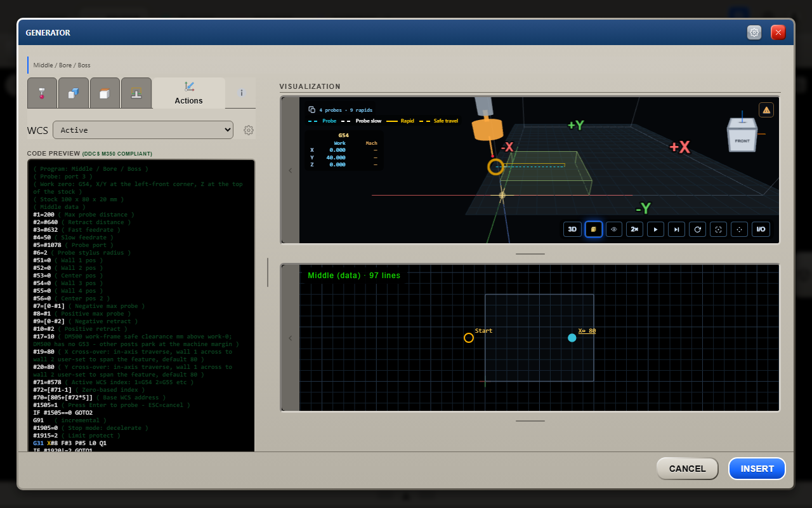Open the T-shaped fixture tab

coord(136,93)
